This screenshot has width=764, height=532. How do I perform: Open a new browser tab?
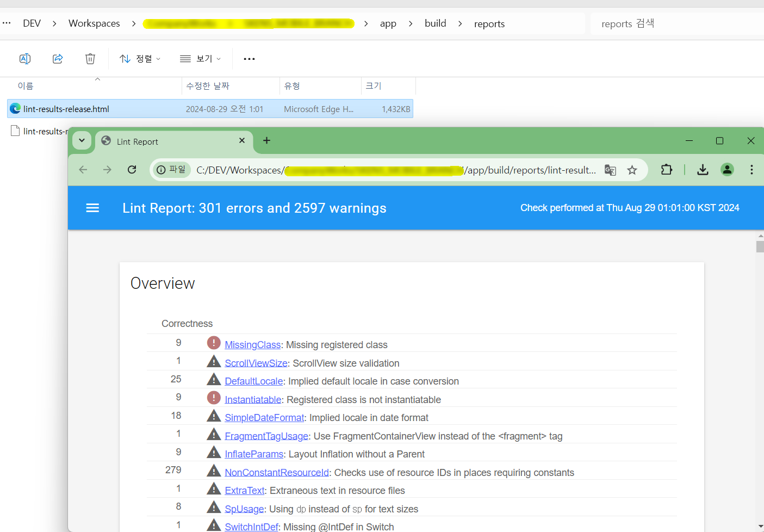(266, 140)
